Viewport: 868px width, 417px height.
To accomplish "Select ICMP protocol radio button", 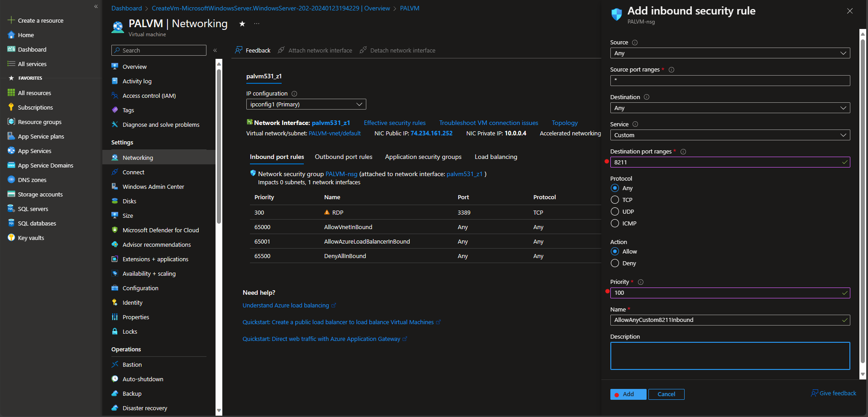I will tap(615, 223).
